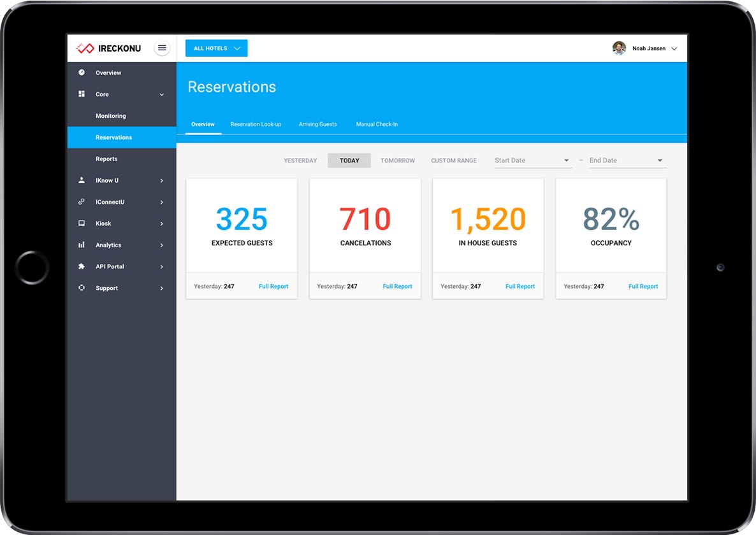Click the Analytics bar chart icon
Screen dimensions: 756x535
click(x=82, y=245)
